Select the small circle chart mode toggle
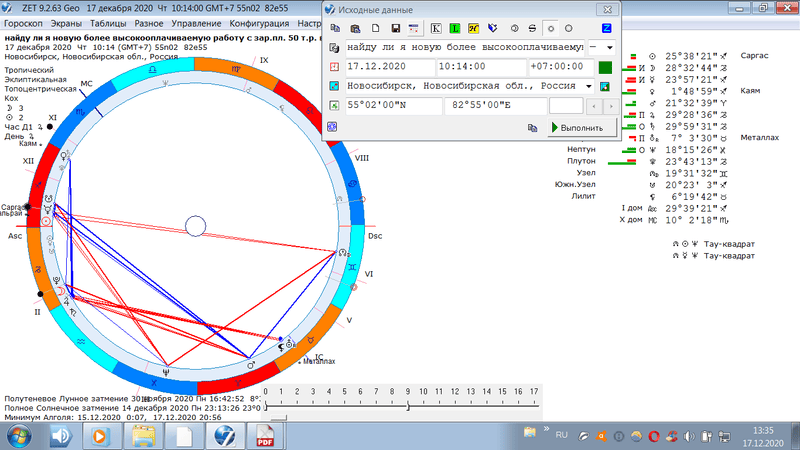The image size is (800, 450). tap(550, 26)
